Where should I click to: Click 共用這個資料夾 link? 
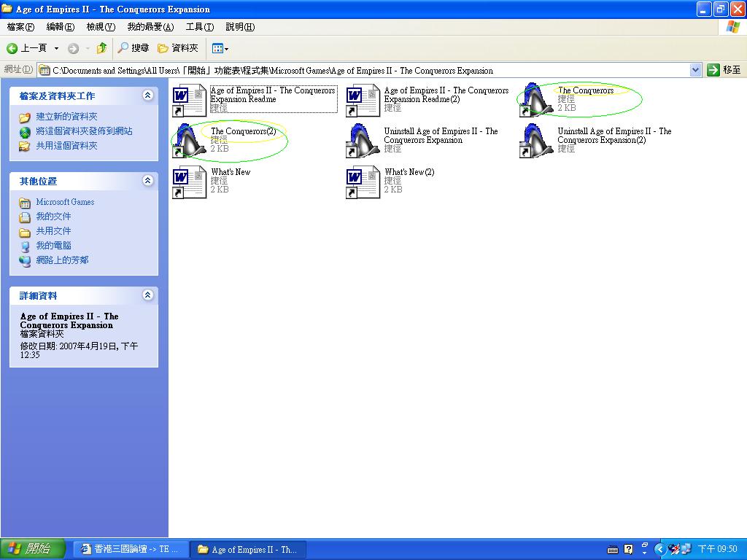66,146
